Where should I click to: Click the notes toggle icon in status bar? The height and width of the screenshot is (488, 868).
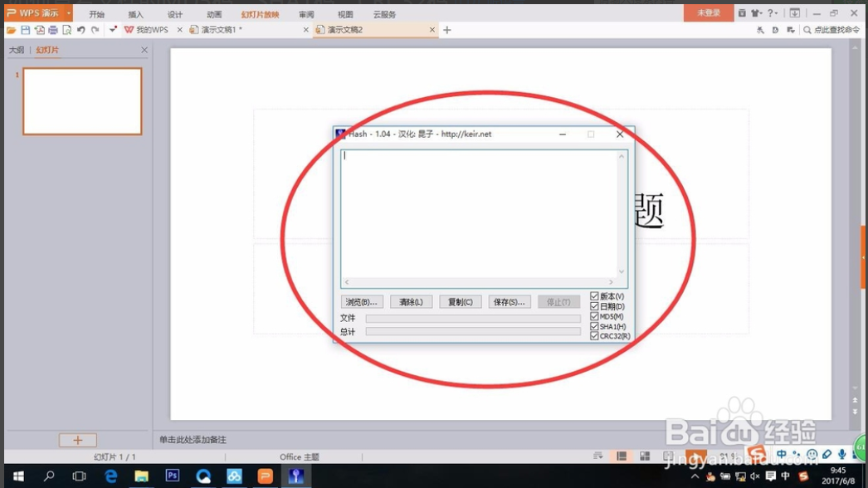tap(597, 456)
